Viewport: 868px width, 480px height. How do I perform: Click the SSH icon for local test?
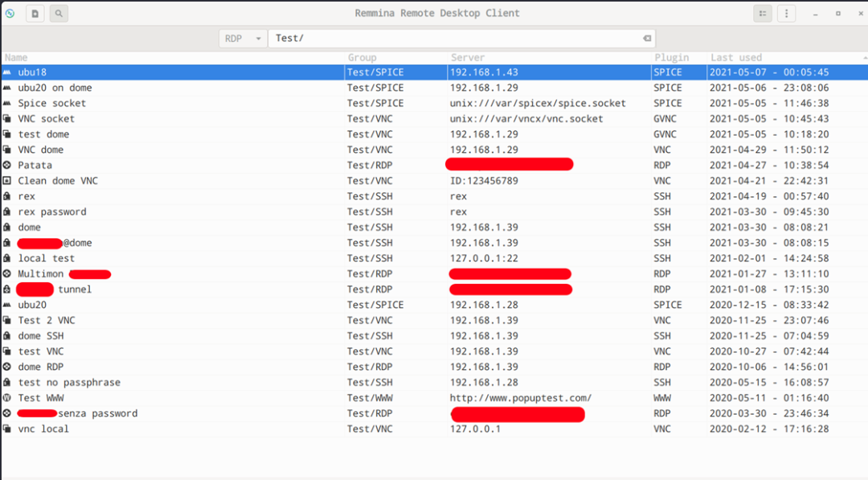click(x=7, y=258)
